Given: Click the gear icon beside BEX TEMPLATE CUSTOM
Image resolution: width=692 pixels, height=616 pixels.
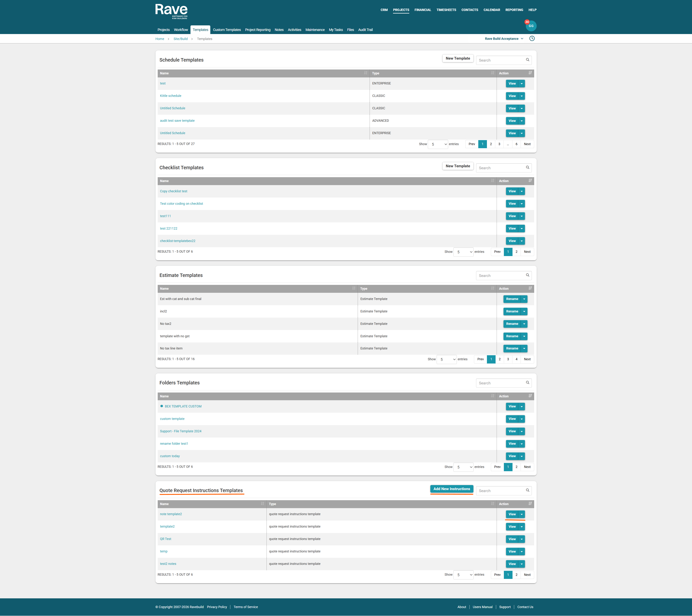Looking at the screenshot, I should click(162, 406).
